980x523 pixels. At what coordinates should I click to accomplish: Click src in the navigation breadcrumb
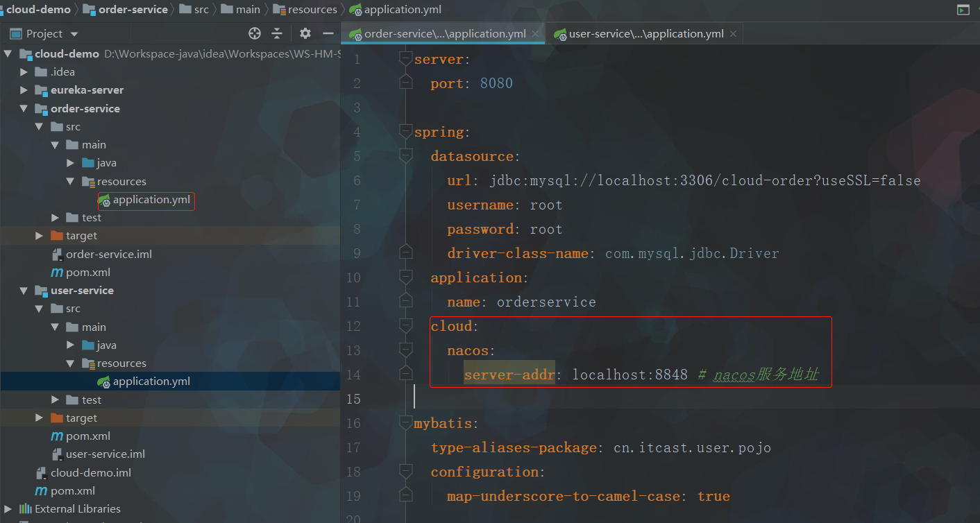[x=201, y=10]
